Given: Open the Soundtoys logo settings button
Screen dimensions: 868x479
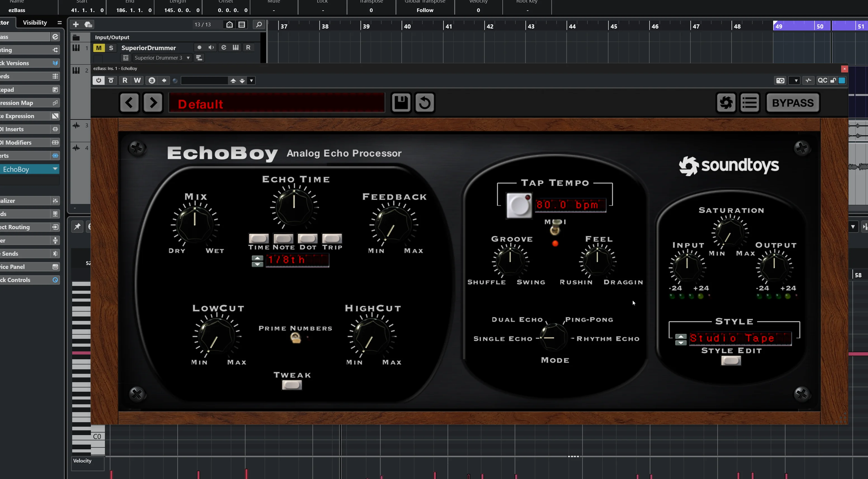Looking at the screenshot, I should (x=726, y=102).
